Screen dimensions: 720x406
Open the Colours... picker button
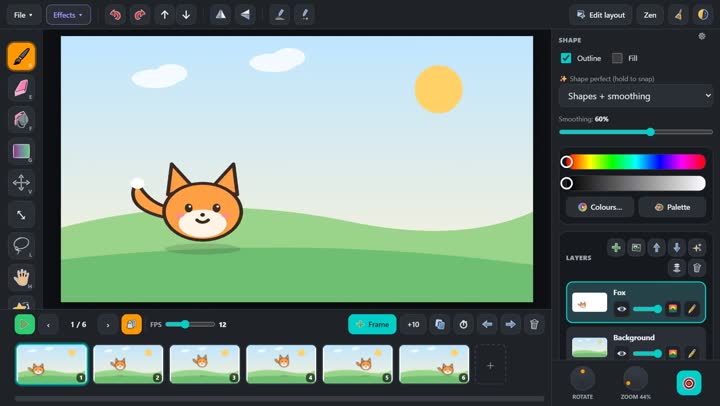(600, 207)
